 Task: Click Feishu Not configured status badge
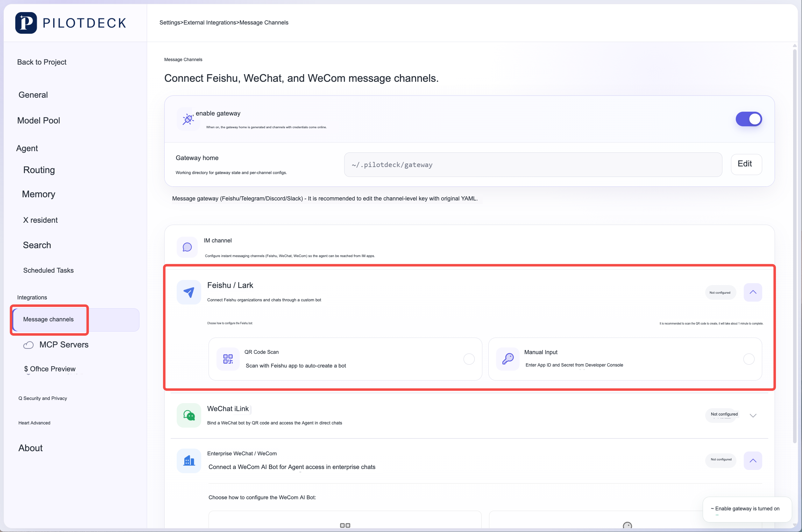[720, 292]
